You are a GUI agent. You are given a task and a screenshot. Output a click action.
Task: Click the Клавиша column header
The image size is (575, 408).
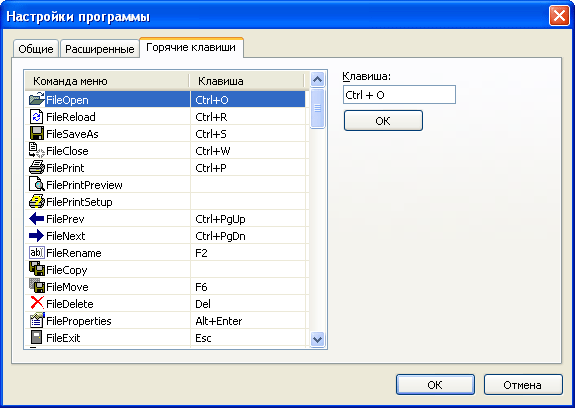tap(246, 81)
